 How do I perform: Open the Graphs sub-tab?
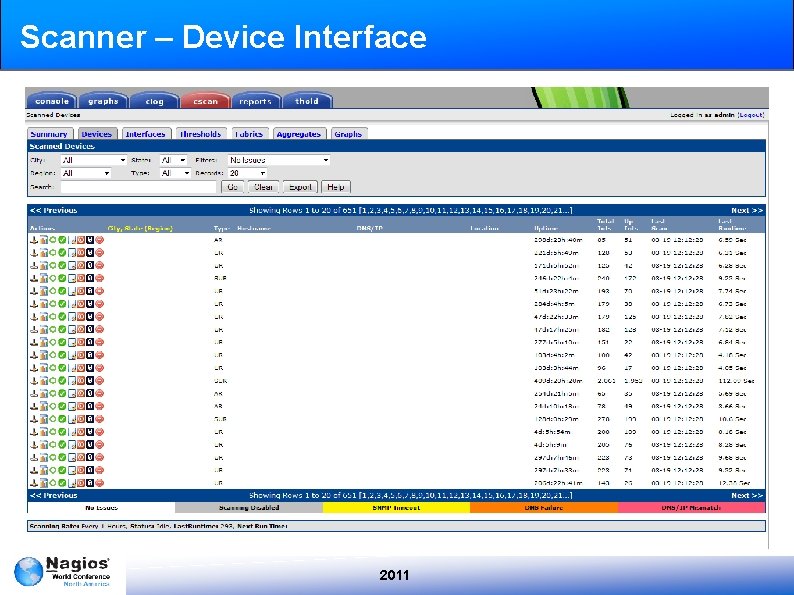click(348, 134)
